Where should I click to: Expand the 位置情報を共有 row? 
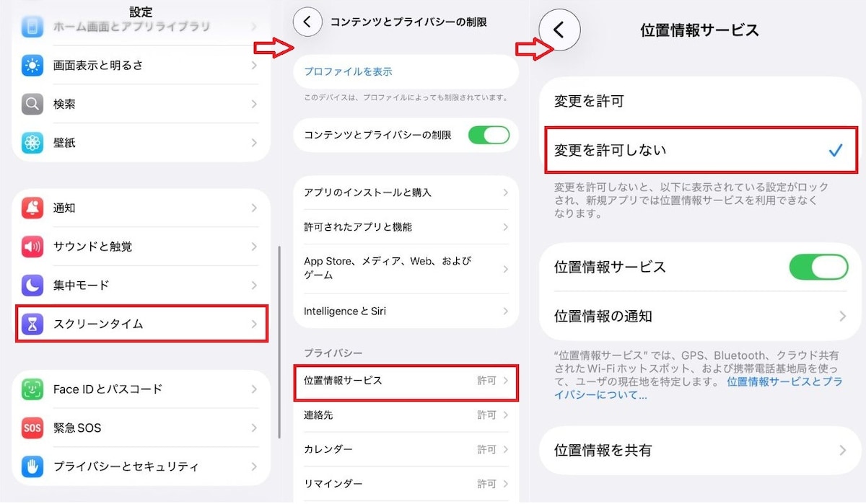click(699, 449)
